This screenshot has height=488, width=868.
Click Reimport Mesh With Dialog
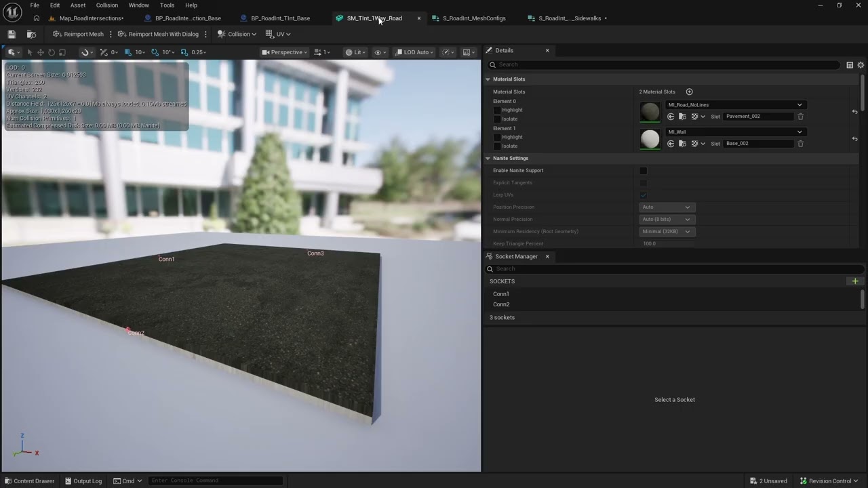coord(158,34)
